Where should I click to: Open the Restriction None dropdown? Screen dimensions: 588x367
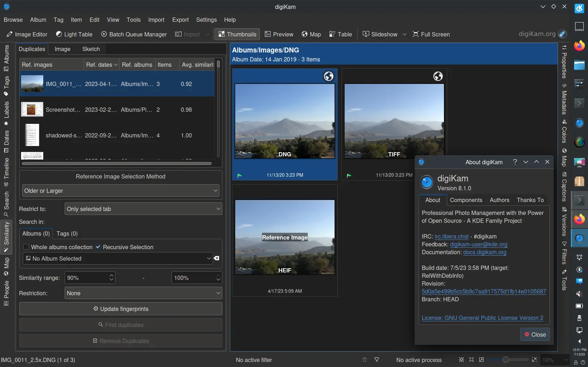pyautogui.click(x=143, y=293)
